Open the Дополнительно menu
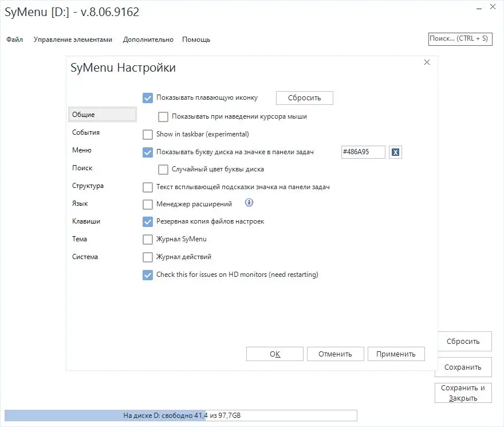 [x=148, y=40]
